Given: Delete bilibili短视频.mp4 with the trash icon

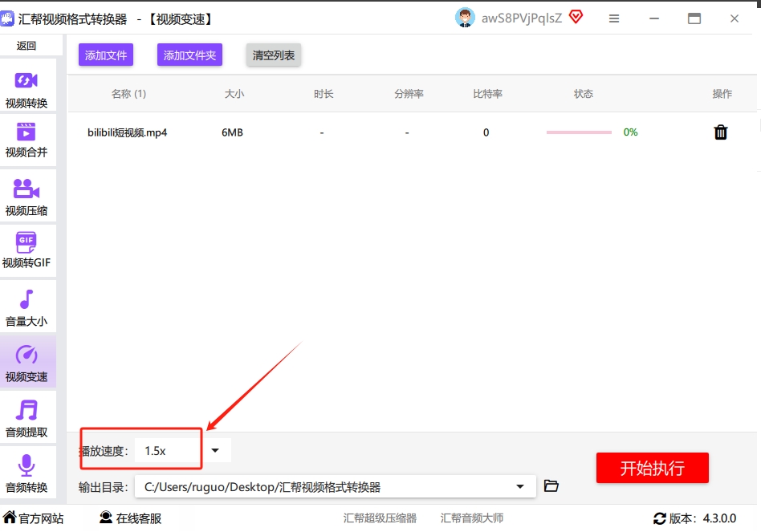Looking at the screenshot, I should [721, 132].
